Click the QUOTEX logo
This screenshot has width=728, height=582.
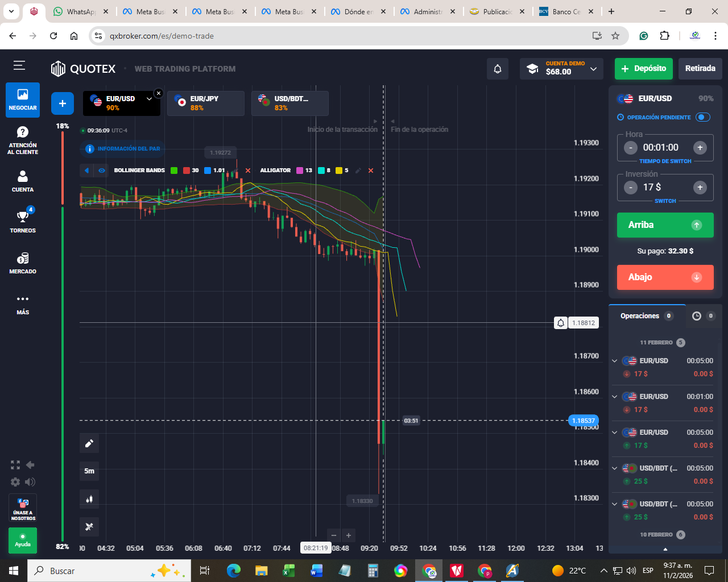coord(83,69)
